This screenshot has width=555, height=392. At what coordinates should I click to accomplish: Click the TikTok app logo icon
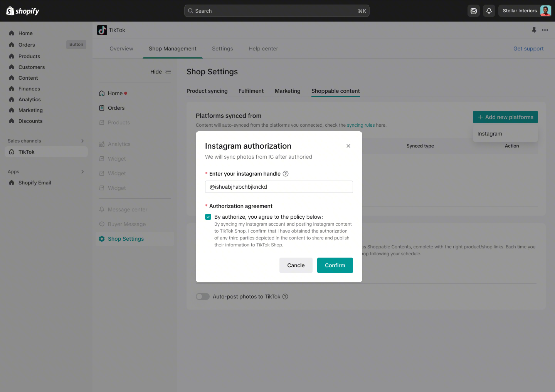coord(102,30)
